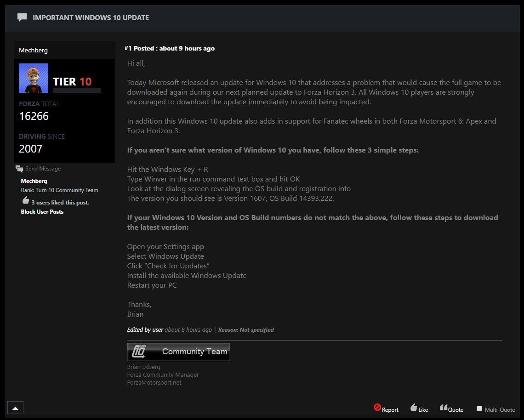The width and height of the screenshot is (524, 420).
Task: Click the 'Hi all,' greeting line
Action: pos(136,63)
